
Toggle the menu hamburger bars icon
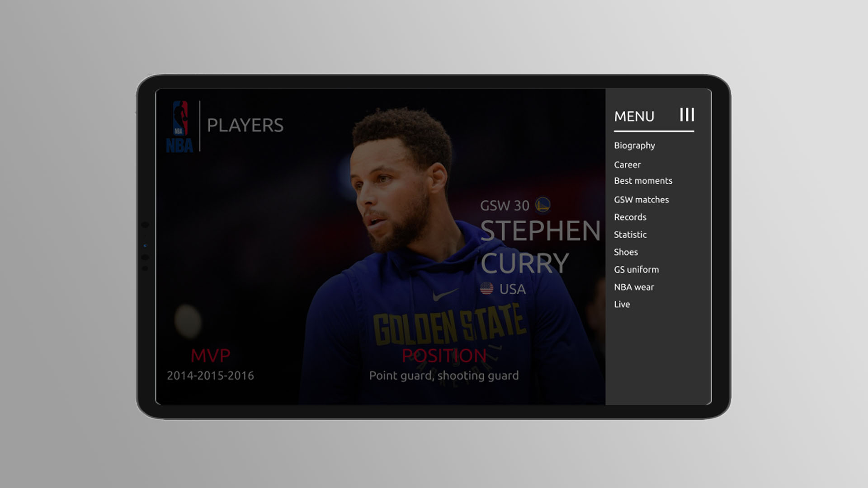coord(687,115)
